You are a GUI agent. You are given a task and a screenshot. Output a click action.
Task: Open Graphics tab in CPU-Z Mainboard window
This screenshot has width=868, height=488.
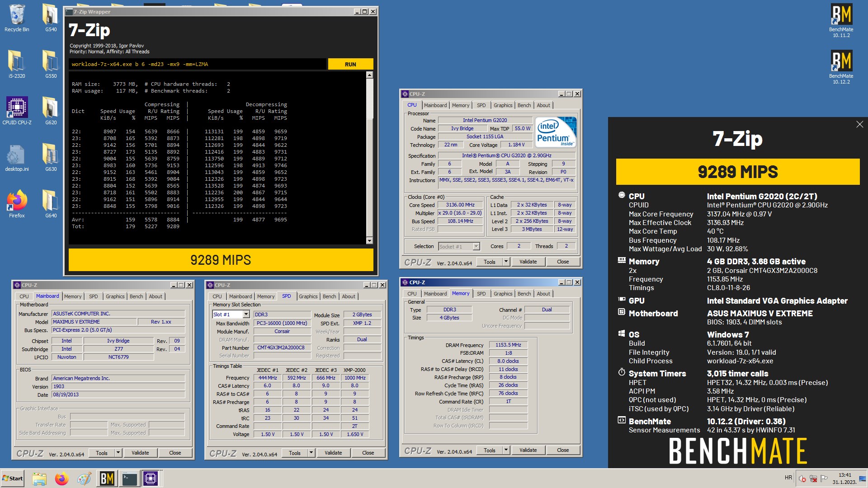pos(115,296)
